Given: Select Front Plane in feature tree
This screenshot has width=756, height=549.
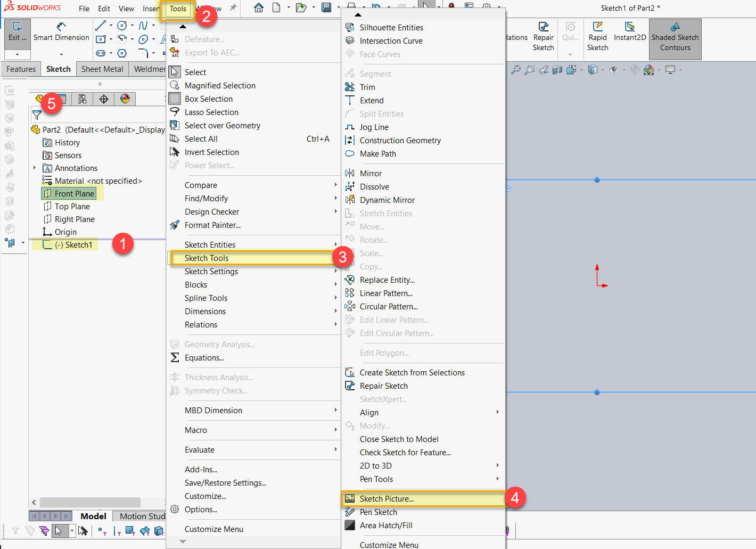Looking at the screenshot, I should [74, 194].
